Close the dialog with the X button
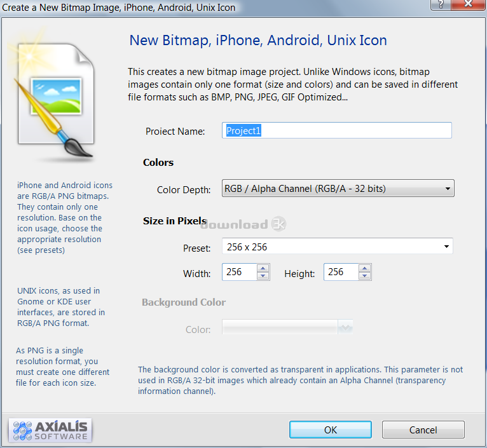Image resolution: width=487 pixels, height=448 pixels. point(469,4)
